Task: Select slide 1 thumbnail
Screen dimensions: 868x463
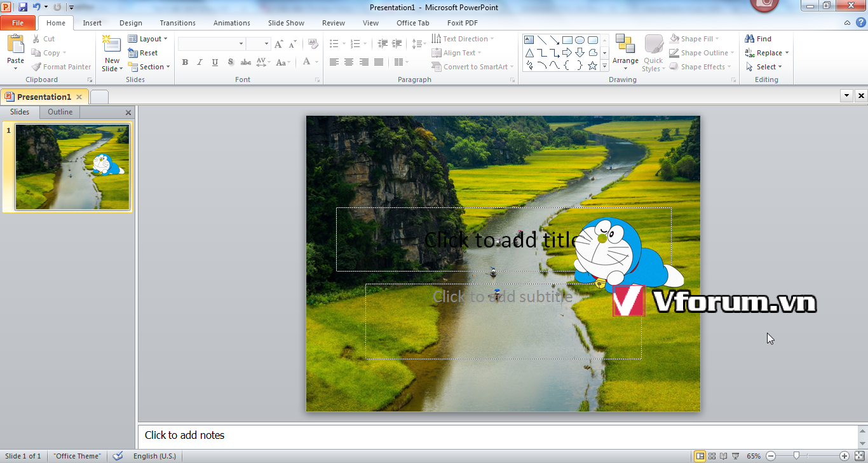Action: [x=72, y=167]
